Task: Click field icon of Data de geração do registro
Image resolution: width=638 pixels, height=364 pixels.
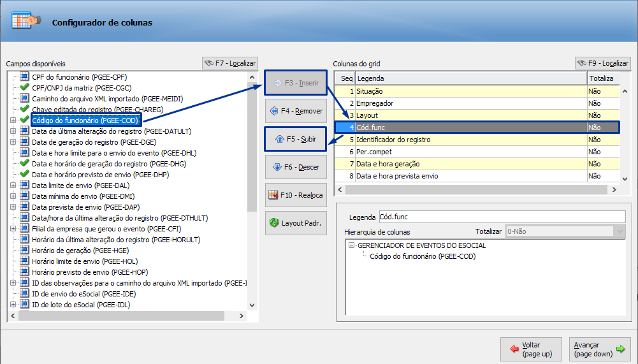Action: tap(24, 142)
